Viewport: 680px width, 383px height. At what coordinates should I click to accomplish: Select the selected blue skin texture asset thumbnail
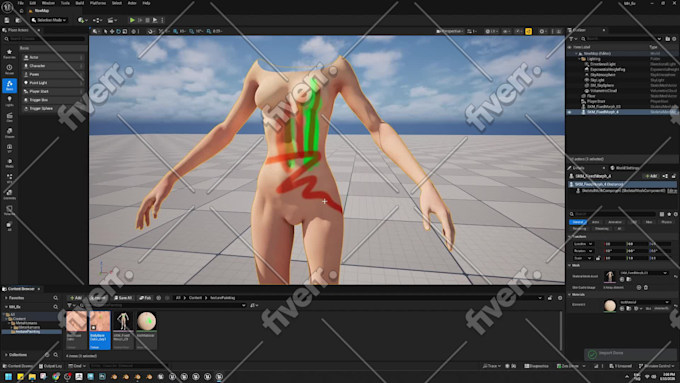[100, 321]
